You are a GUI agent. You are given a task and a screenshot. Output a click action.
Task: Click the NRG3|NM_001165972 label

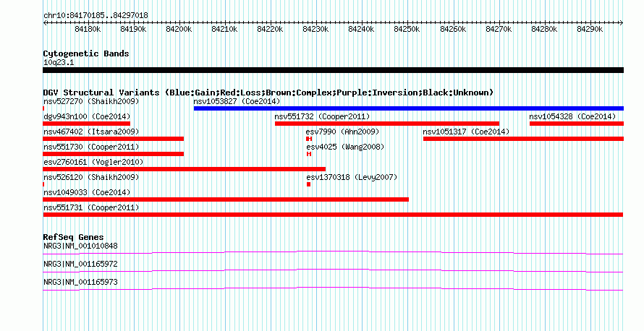pos(80,264)
